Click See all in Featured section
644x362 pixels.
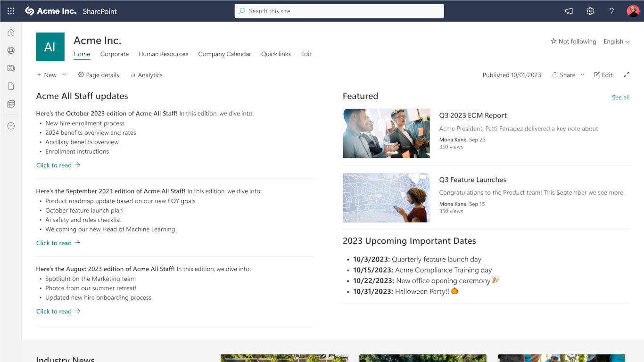[620, 98]
